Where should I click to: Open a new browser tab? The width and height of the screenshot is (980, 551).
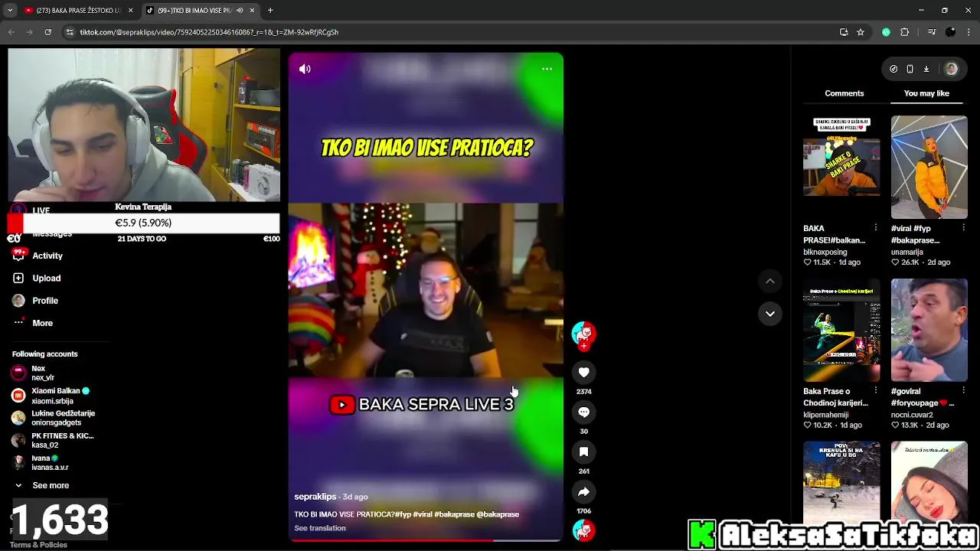coord(270,11)
